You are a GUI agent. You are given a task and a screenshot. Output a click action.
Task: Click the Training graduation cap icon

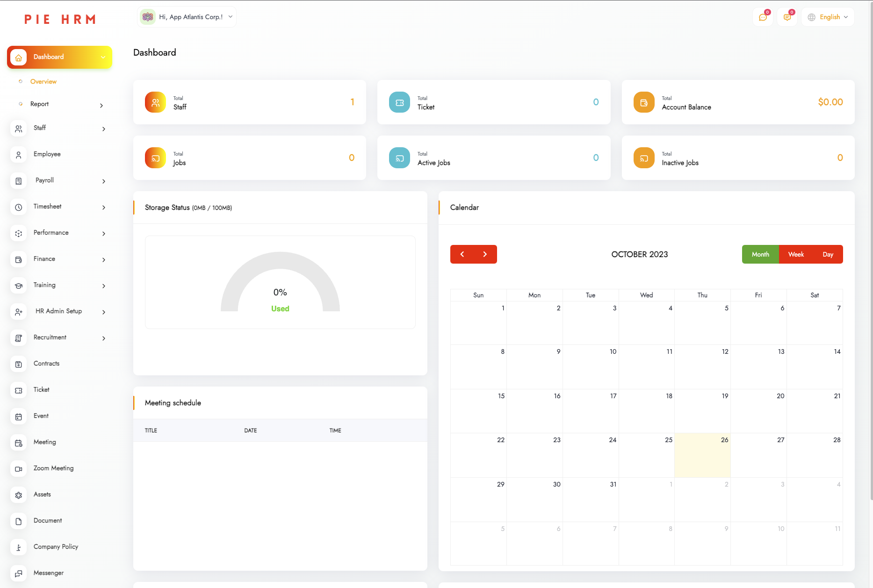tap(18, 286)
